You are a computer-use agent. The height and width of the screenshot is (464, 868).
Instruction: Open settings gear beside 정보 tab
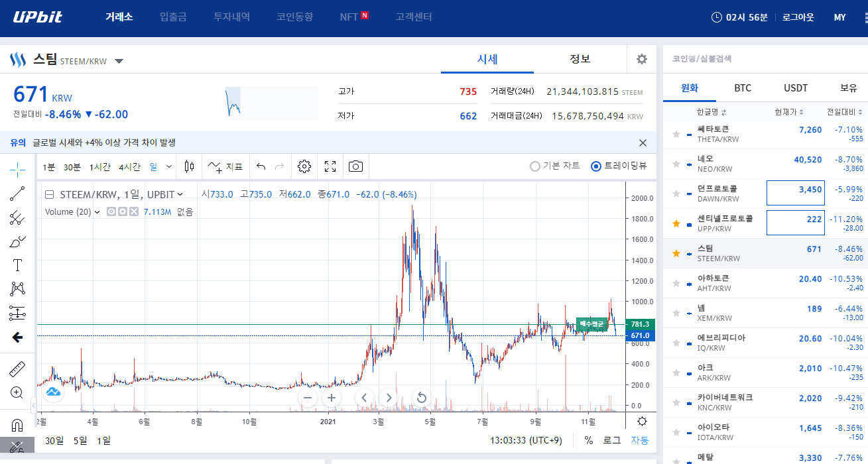coord(641,59)
